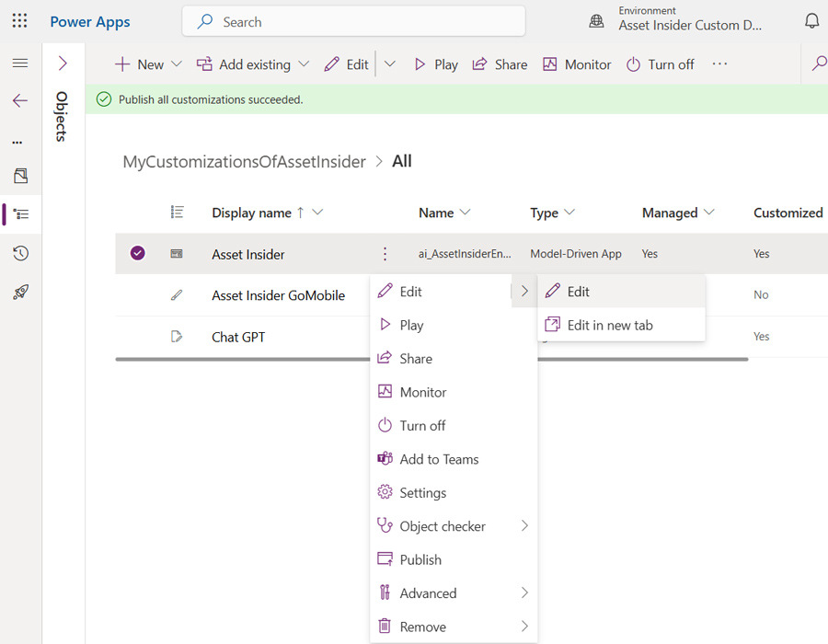Click Turn off in the command bar
Image resolution: width=828 pixels, height=644 pixels.
point(660,64)
